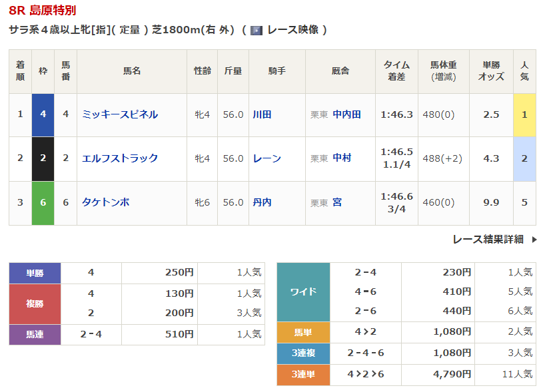Open horse エルフストラック page
Screen dimensions: 547x392
[120, 158]
